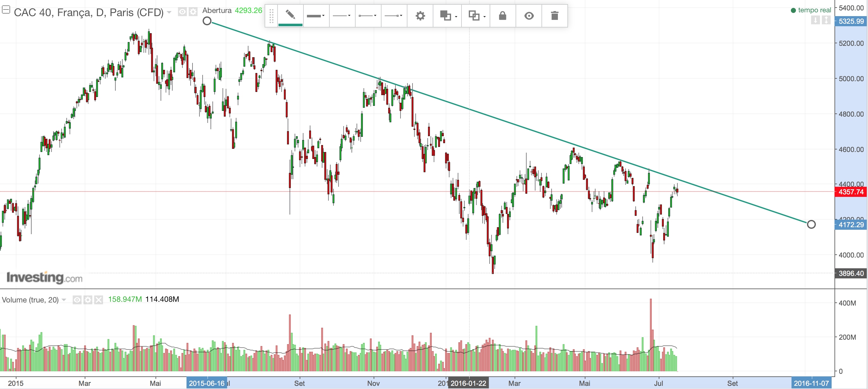
Task: Open the line thickness dropdown
Action: click(316, 16)
